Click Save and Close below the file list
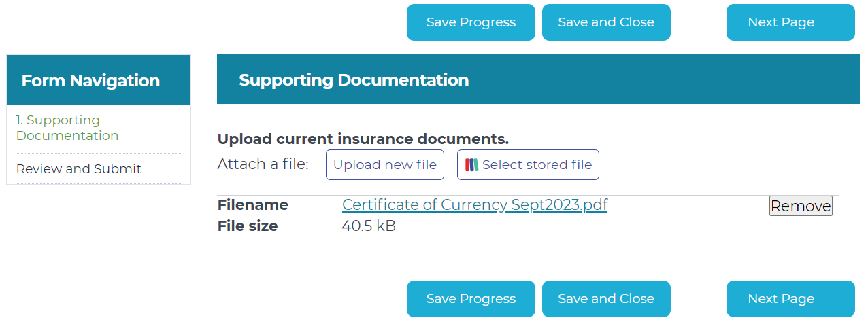 (606, 299)
